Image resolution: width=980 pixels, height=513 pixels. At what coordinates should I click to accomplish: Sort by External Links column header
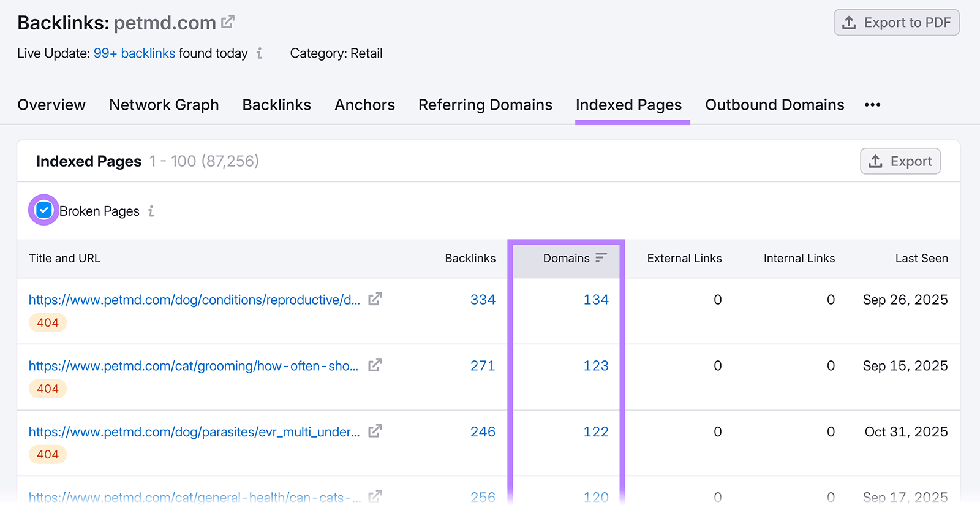[684, 259]
